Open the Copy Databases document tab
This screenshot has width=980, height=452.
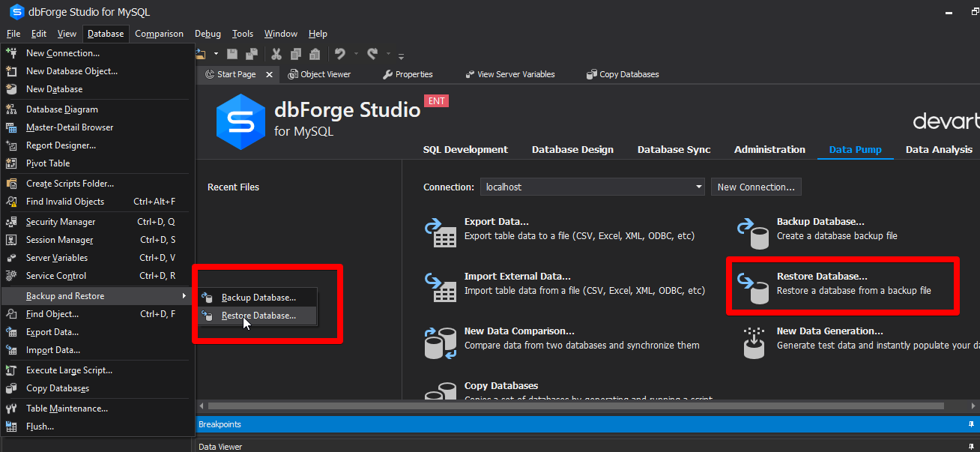[x=623, y=74]
